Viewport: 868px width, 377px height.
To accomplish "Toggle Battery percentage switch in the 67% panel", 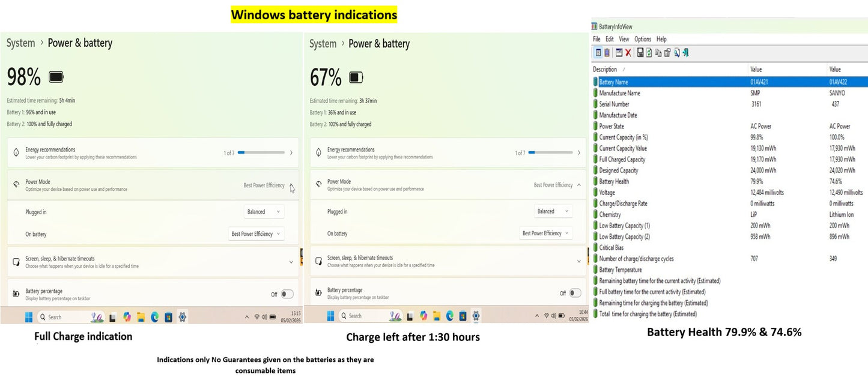I will coord(575,293).
